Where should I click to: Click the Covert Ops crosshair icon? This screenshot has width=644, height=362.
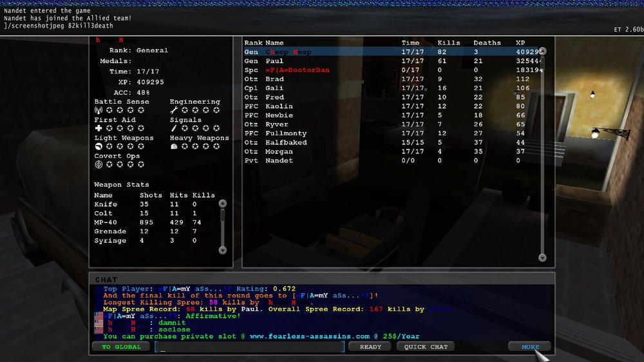click(99, 164)
